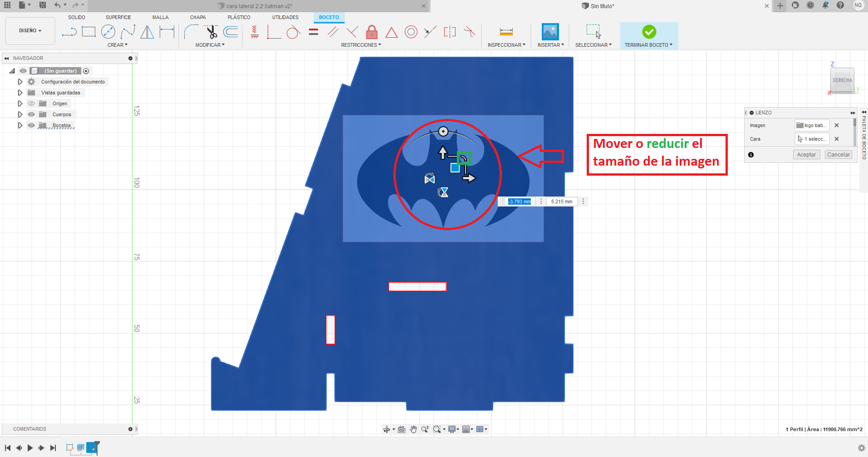Switch to the SOLIDO ribbon tab
The height and width of the screenshot is (457, 868).
coord(77,17)
